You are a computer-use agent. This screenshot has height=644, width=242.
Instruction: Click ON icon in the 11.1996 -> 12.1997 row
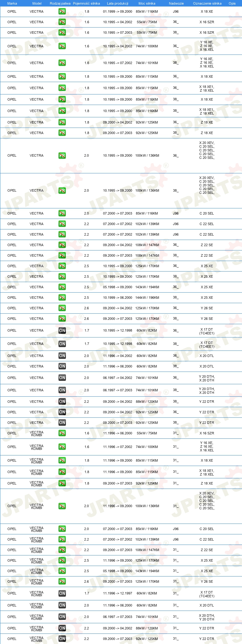(62, 593)
